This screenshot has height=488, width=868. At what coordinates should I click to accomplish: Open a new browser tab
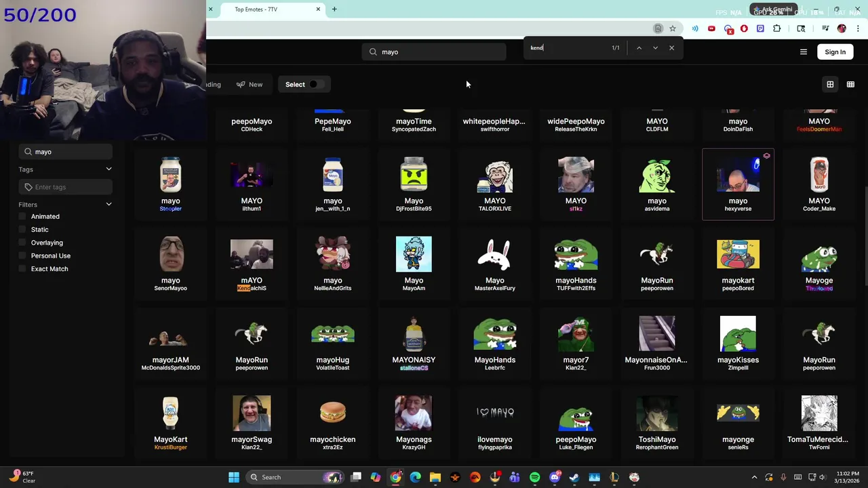[x=334, y=9]
